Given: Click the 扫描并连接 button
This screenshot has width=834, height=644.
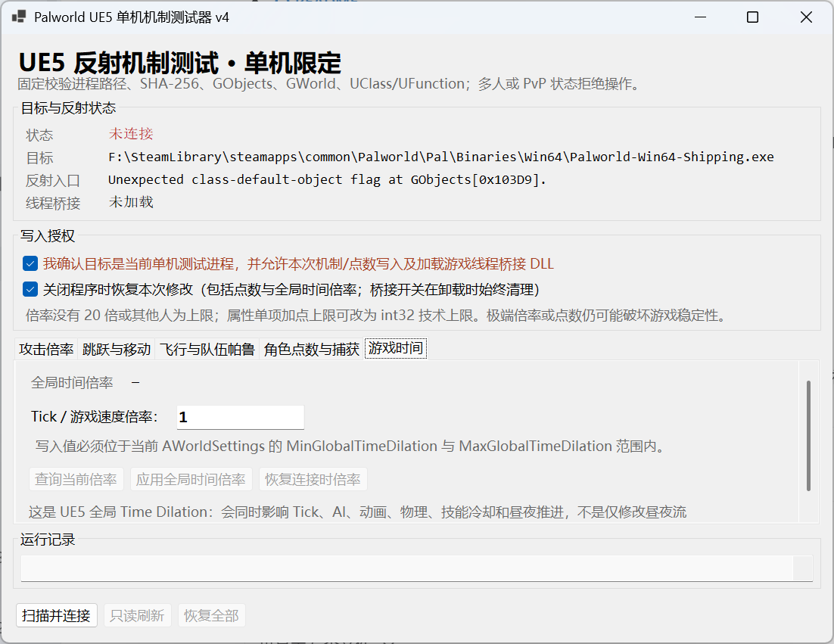Looking at the screenshot, I should coord(56,615).
